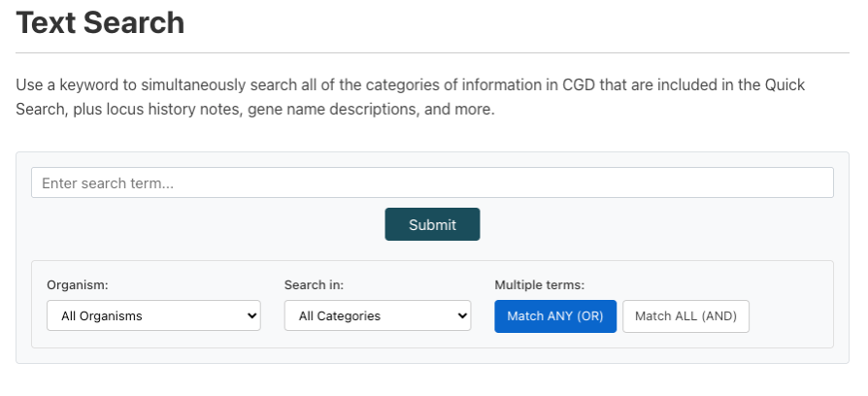Click the All Categories dropdown arrow
This screenshot has height=396, width=868.
(461, 315)
